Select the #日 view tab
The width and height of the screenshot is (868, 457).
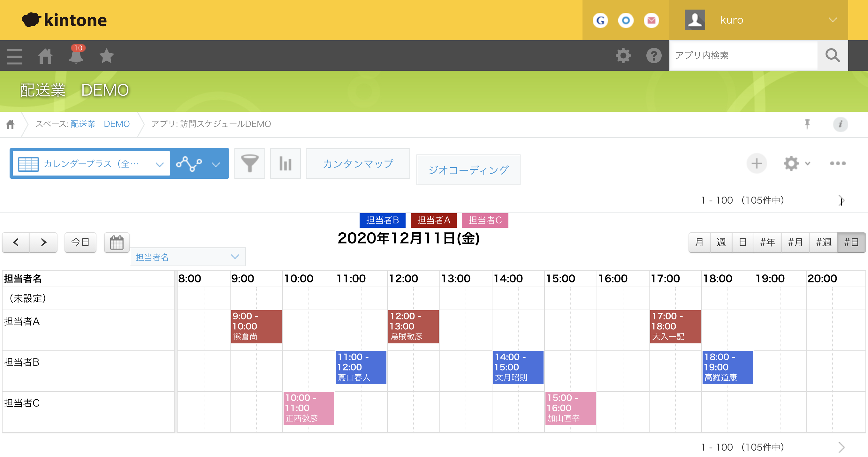click(851, 243)
